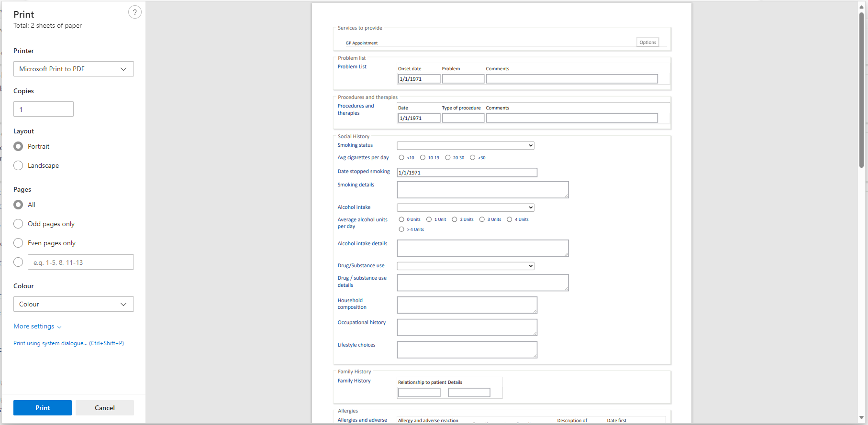Viewport: 868px width, 425px height.
Task: Choose Odd pages only
Action: pos(18,224)
